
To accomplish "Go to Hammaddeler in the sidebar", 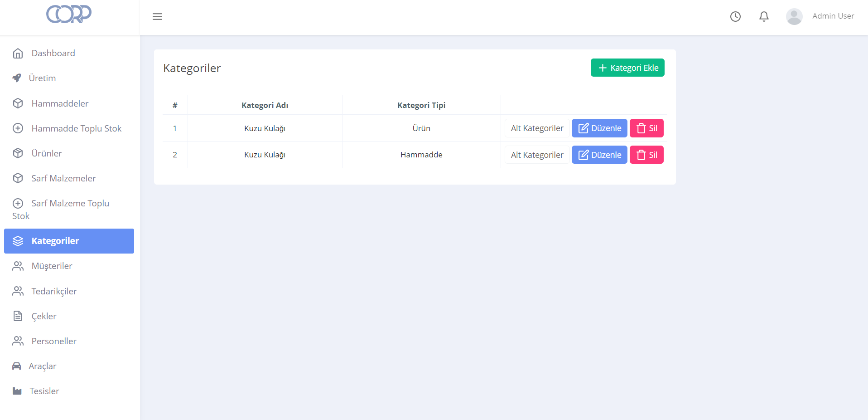I will (x=60, y=103).
